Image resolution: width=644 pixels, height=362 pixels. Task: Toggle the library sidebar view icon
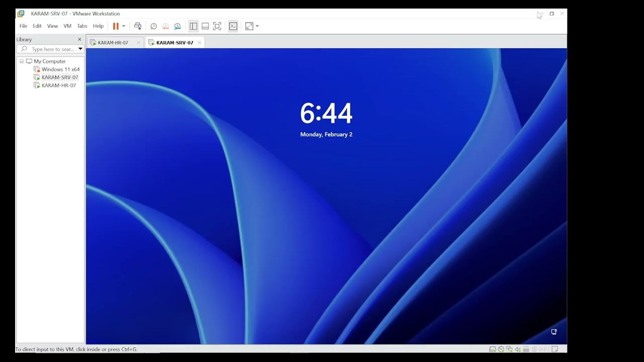(x=193, y=26)
